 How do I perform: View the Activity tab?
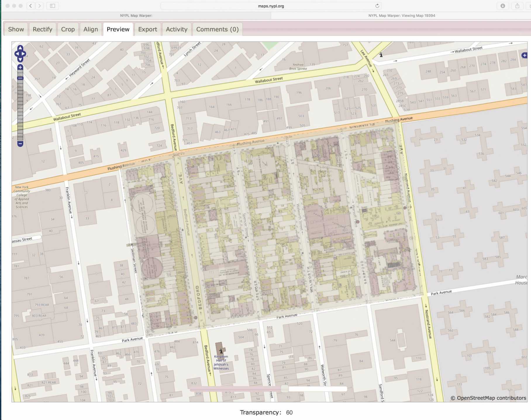click(x=176, y=29)
